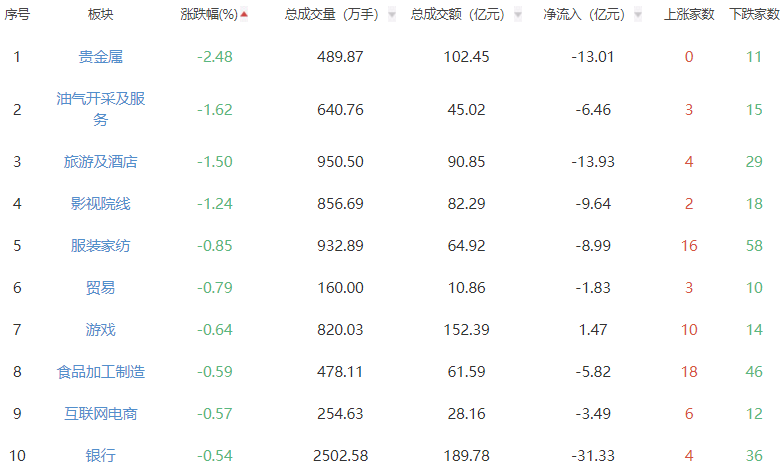Select the 旅游及酒店 sector
Viewport: 784px width, 465px height.
click(x=100, y=162)
